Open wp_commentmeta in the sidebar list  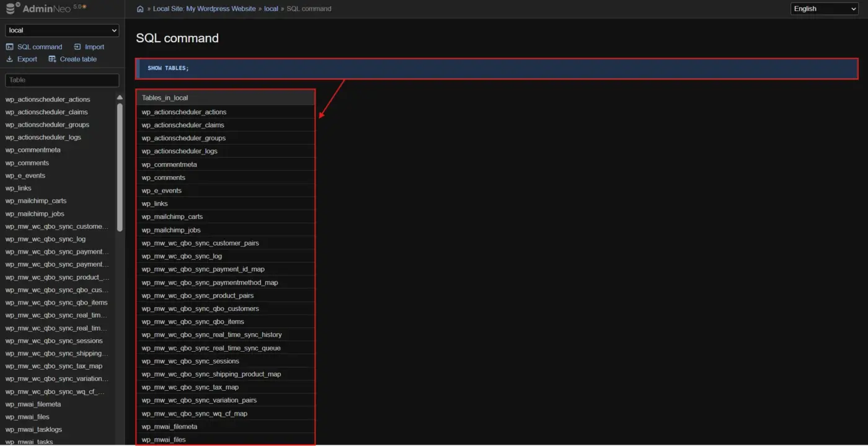point(33,150)
